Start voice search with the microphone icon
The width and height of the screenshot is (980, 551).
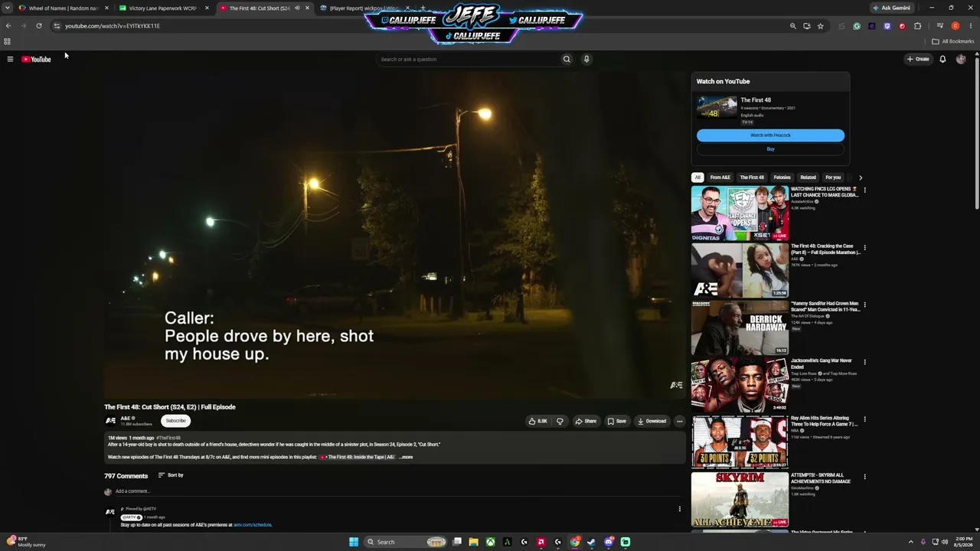pos(586,59)
